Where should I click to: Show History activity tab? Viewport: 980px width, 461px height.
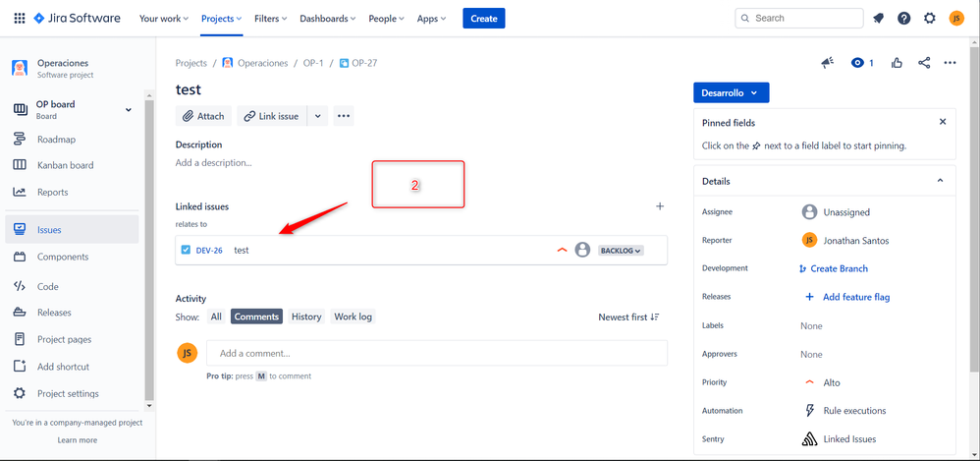tap(306, 317)
